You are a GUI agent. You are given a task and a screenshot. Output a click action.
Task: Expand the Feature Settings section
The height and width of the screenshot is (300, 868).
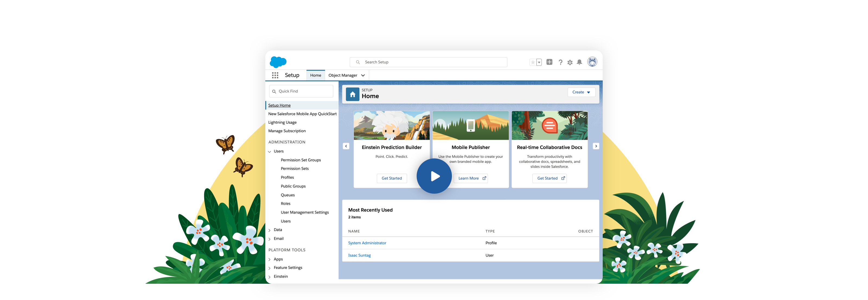click(270, 268)
